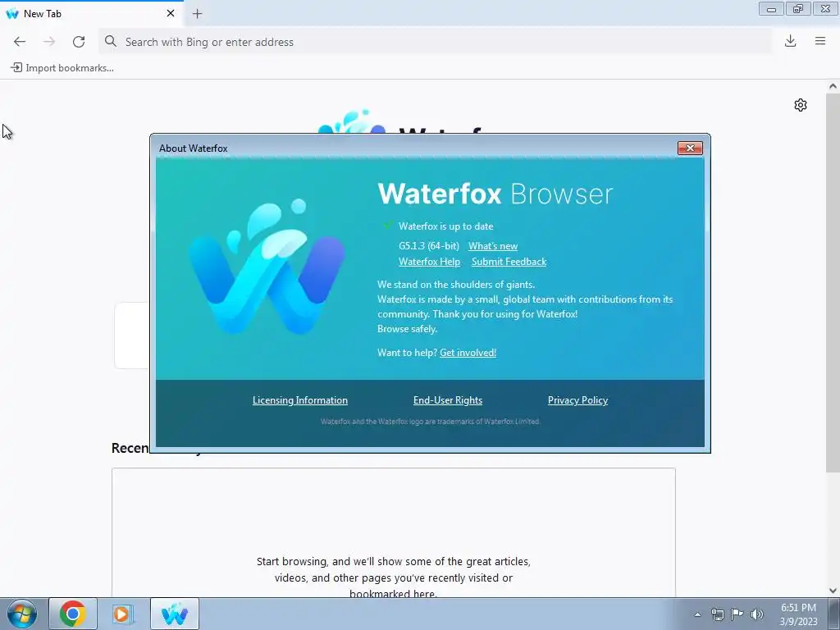Viewport: 840px width, 630px height.
Task: Click the Get involved! link
Action: (x=468, y=353)
